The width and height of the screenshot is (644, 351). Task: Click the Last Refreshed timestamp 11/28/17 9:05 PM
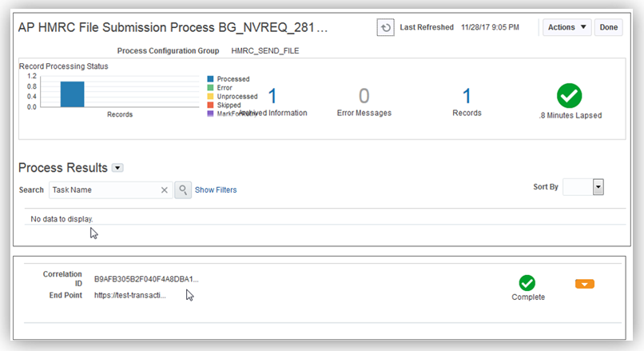pyautogui.click(x=490, y=27)
